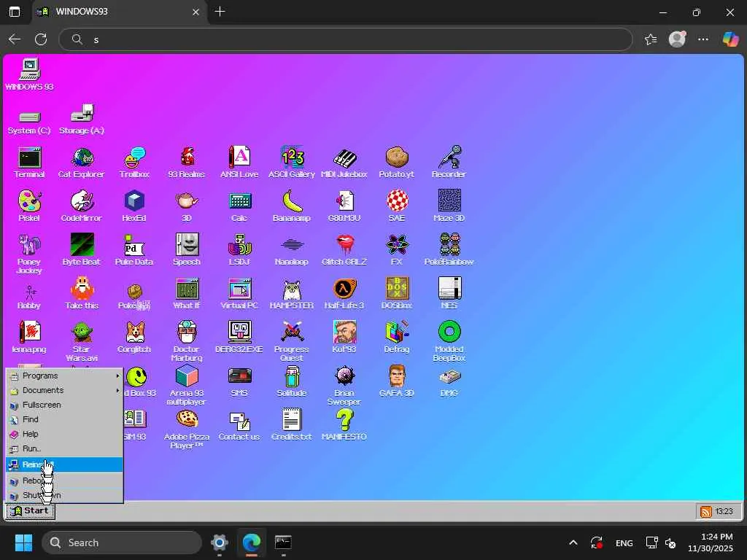Open Defrag utility icon

396,338
